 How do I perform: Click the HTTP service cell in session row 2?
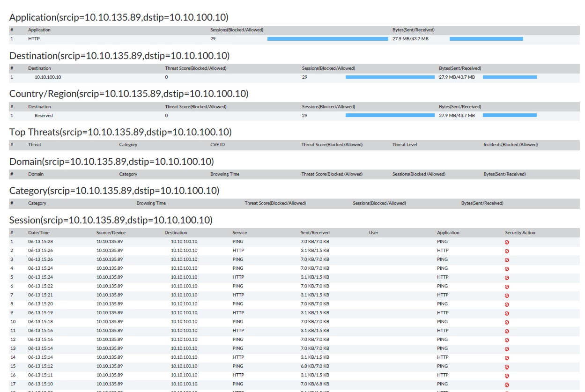pos(238,251)
